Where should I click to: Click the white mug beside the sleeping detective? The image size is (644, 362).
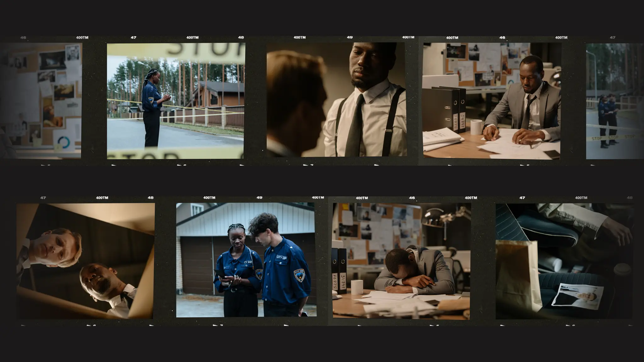[357, 287]
